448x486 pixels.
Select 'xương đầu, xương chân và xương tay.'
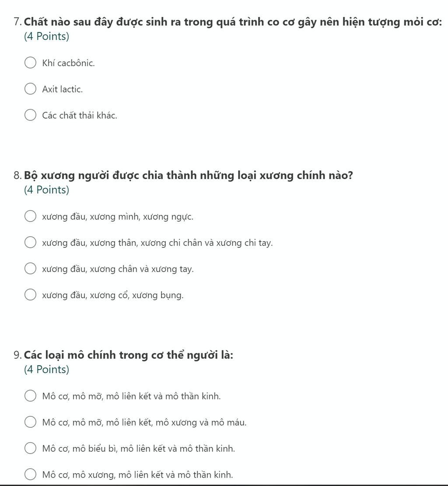[30, 269]
